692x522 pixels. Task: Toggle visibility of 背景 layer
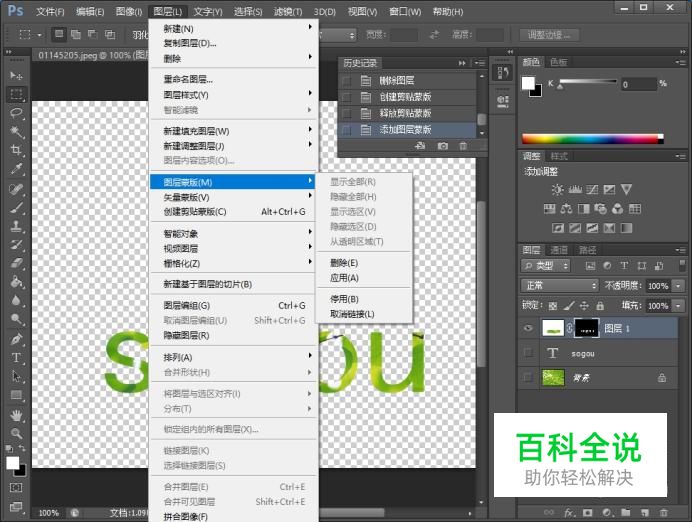[528, 378]
